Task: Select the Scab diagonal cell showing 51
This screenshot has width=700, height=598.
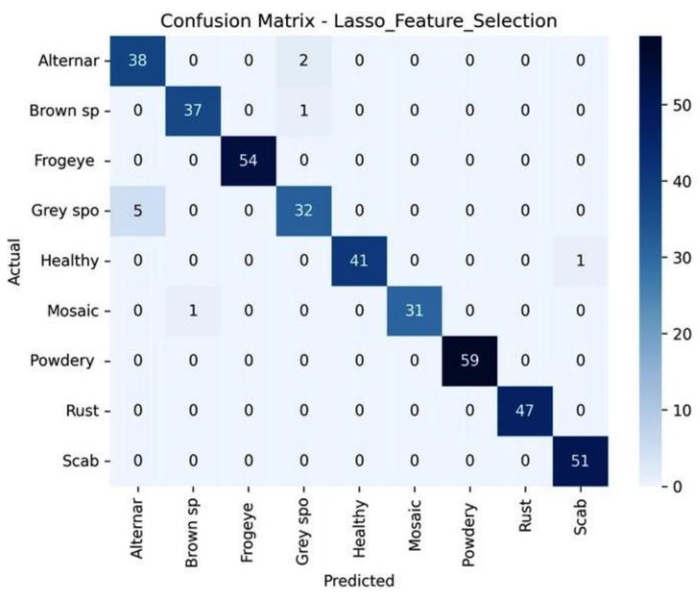Action: pos(580,461)
